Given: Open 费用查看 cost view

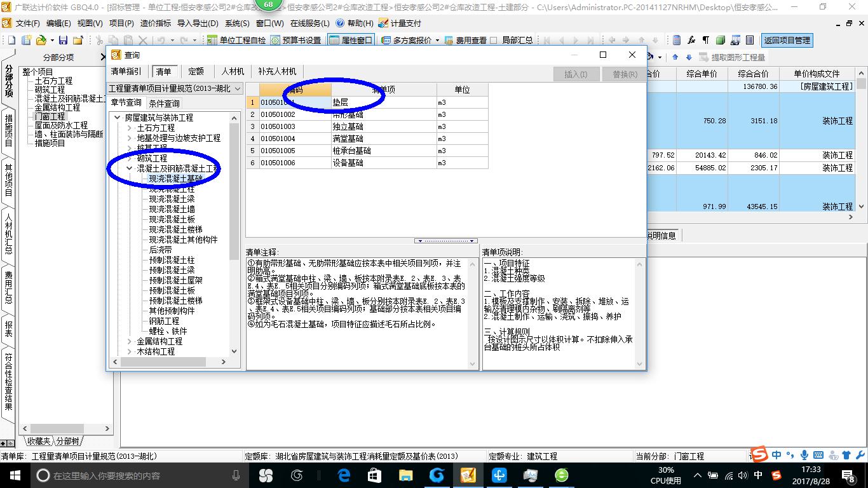Looking at the screenshot, I should (466, 40).
